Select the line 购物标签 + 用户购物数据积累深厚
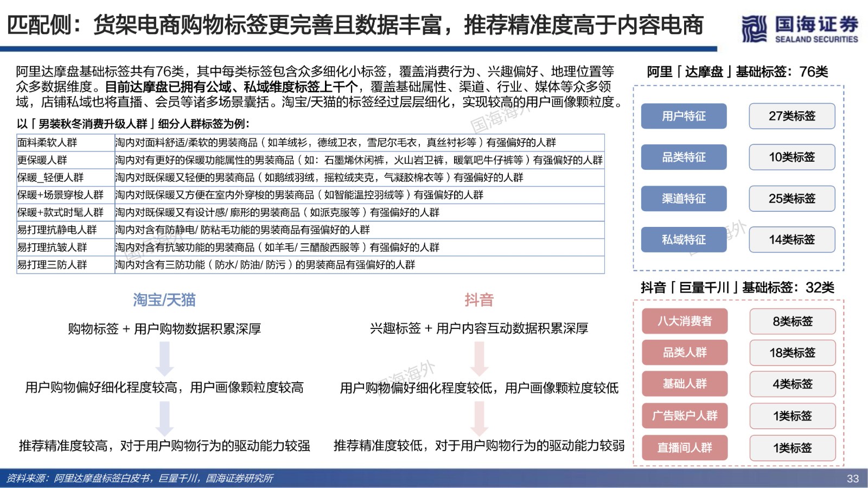Screen dimensions: 868x488 coord(164,329)
